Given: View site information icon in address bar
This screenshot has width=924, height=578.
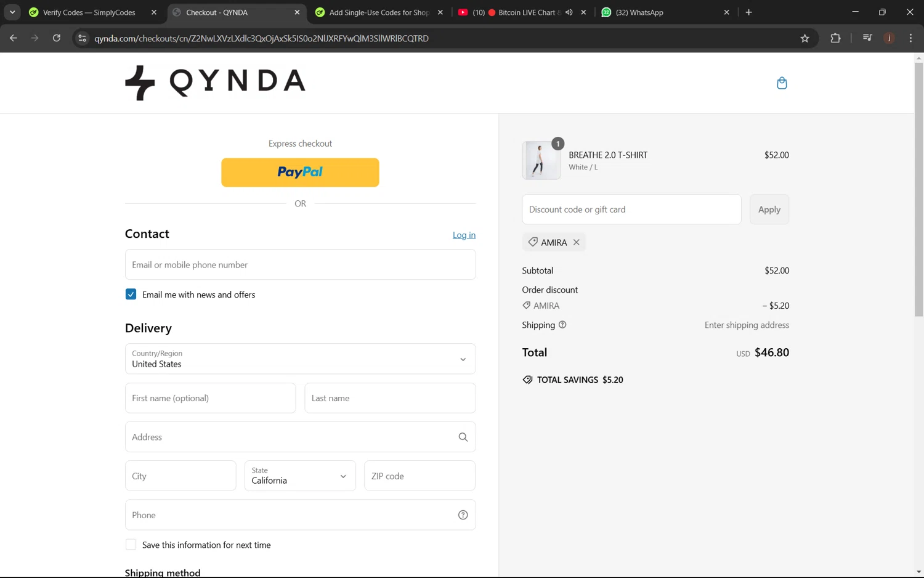Looking at the screenshot, I should [82, 38].
